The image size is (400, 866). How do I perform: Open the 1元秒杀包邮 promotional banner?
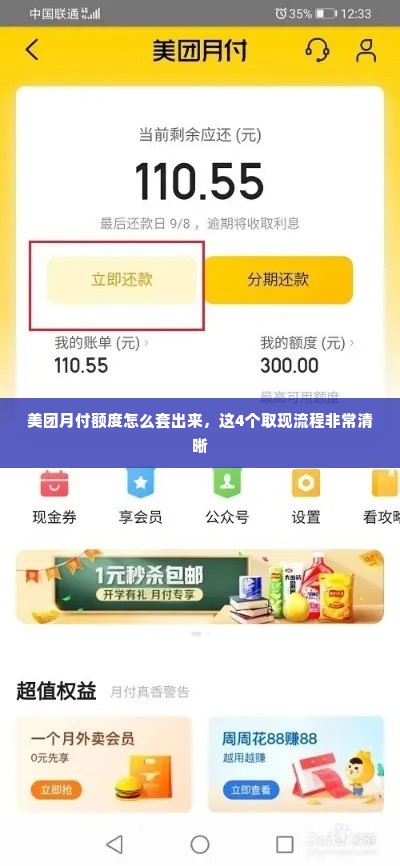click(x=199, y=587)
